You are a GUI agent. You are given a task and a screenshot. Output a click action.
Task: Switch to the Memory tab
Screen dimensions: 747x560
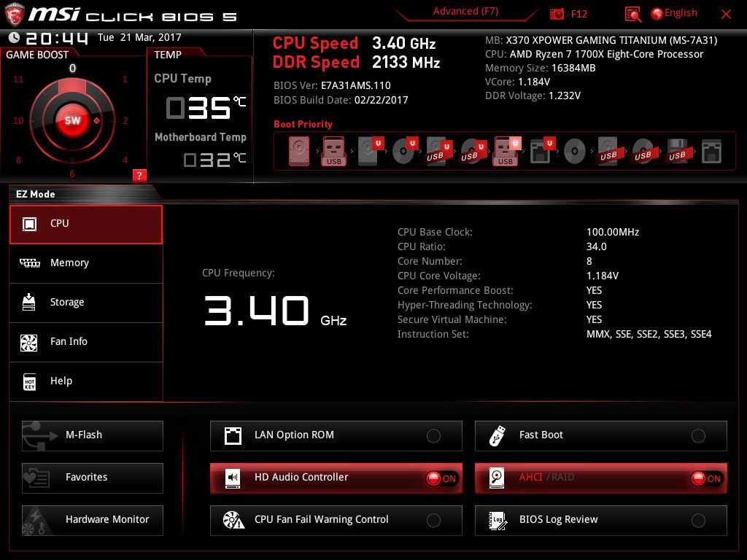pyautogui.click(x=86, y=263)
